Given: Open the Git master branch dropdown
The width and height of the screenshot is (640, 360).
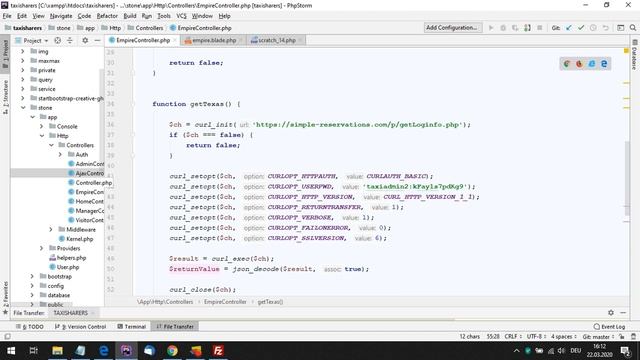Looking at the screenshot, I should point(598,337).
